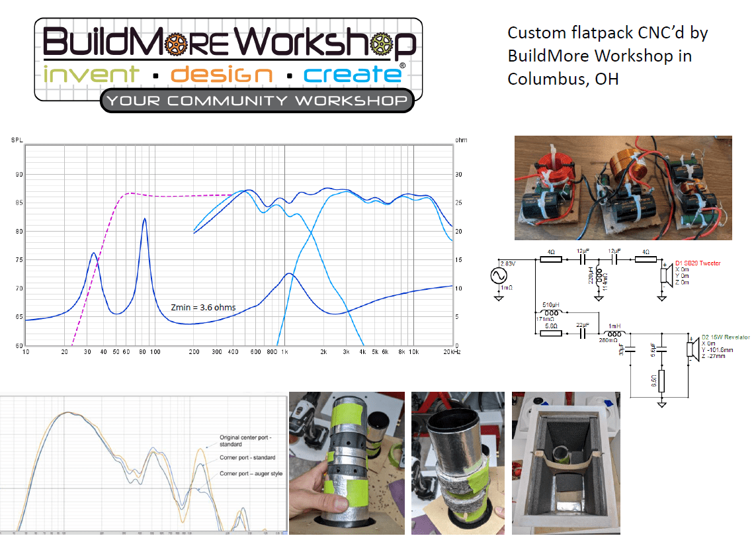
Task: Click the "Y -101.6mm" woofer offset text
Action: pos(717,350)
